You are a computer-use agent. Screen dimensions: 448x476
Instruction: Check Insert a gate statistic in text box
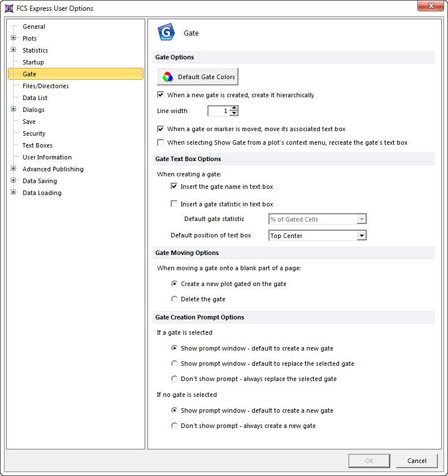174,204
